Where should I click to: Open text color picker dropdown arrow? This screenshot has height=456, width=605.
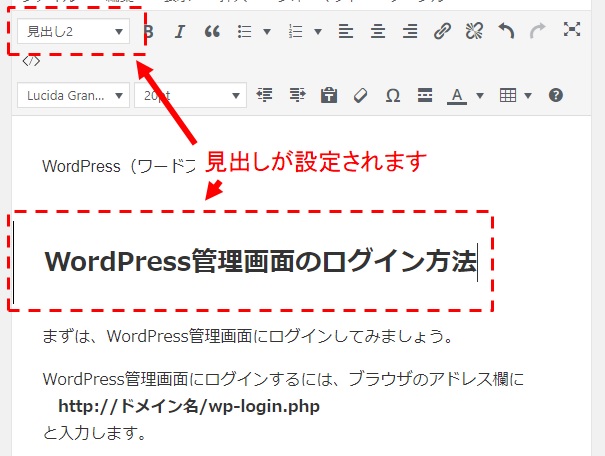[x=480, y=95]
